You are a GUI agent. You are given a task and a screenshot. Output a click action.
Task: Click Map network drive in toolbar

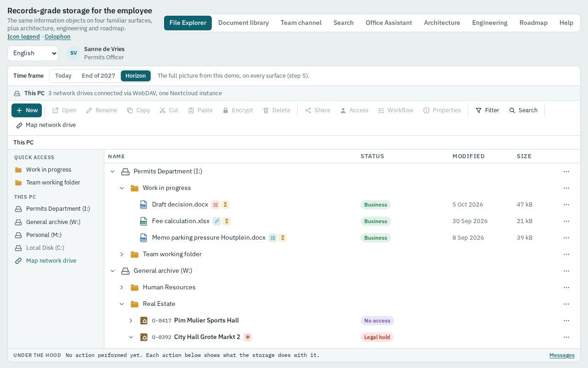[x=45, y=125]
